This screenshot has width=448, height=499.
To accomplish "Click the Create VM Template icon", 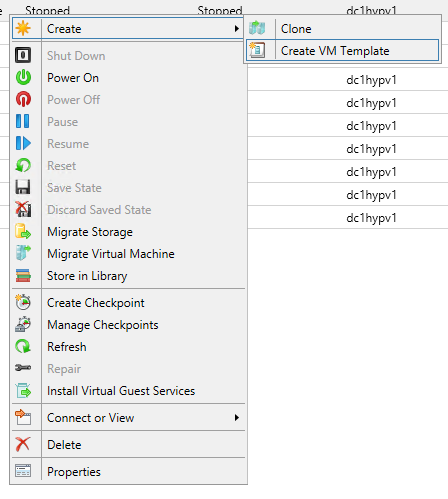I will click(257, 50).
